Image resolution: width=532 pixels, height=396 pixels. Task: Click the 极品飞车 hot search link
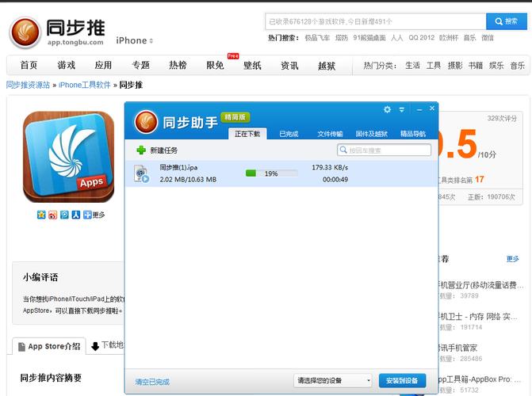tap(317, 38)
